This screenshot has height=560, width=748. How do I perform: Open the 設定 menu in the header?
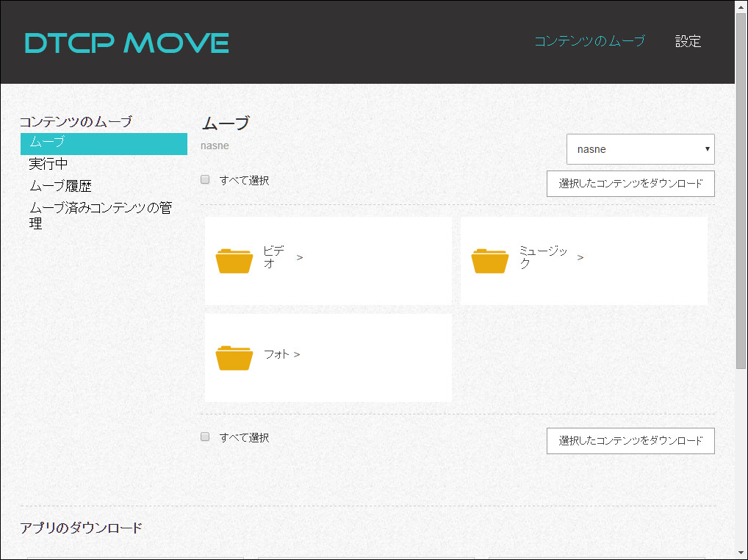point(688,42)
